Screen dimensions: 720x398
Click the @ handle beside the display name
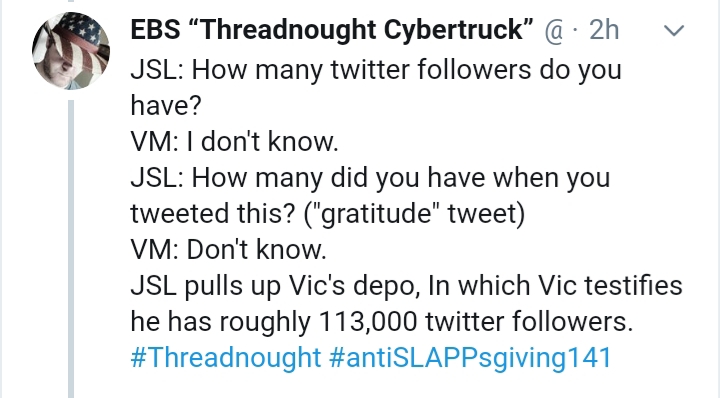tap(554, 31)
